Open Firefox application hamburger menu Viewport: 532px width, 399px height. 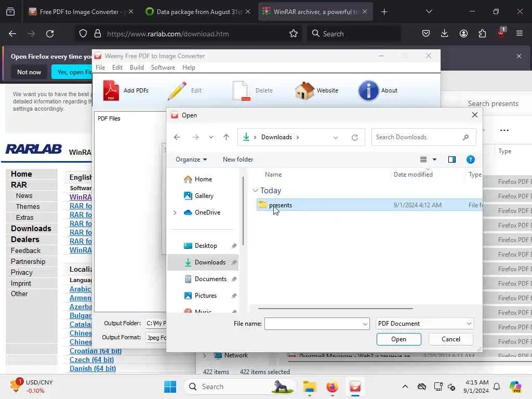point(519,33)
